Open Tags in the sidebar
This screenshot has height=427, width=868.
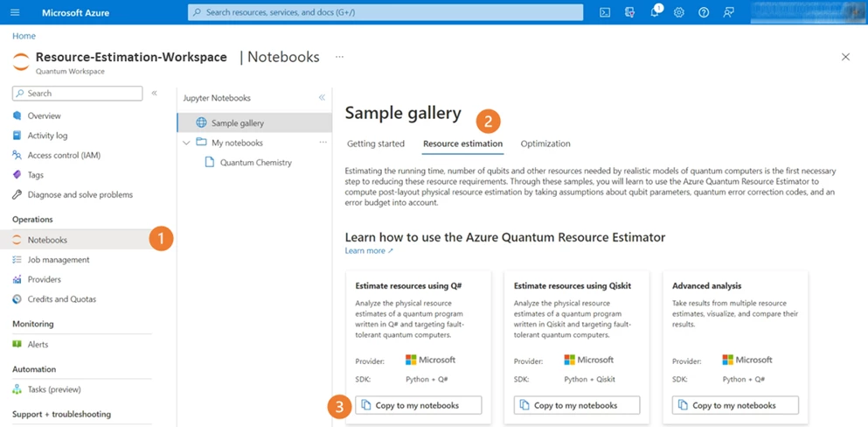coord(36,175)
